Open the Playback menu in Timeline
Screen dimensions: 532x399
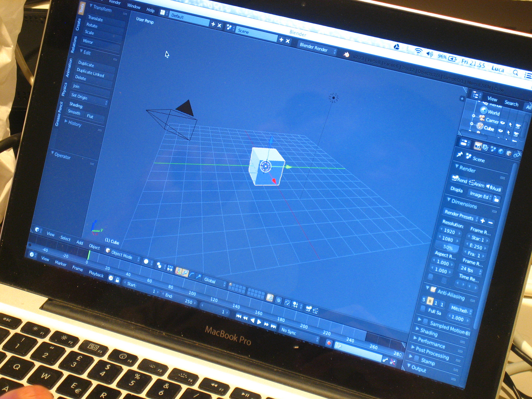pos(96,274)
